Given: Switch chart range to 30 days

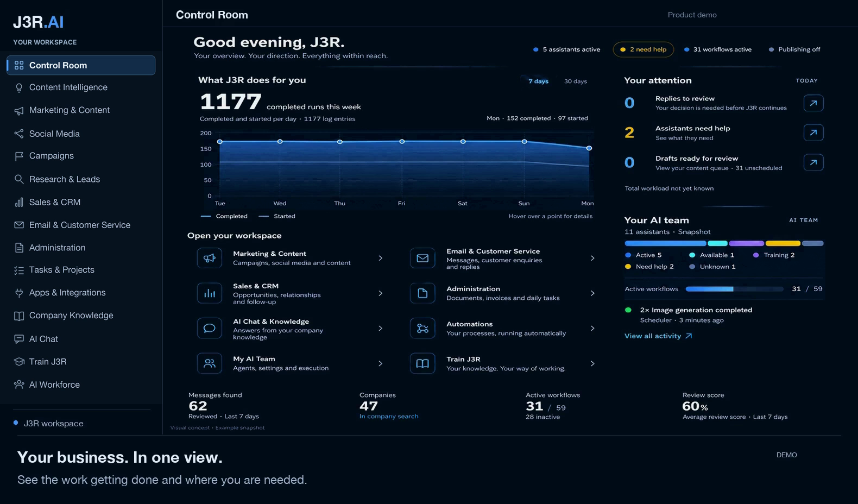Looking at the screenshot, I should (576, 81).
